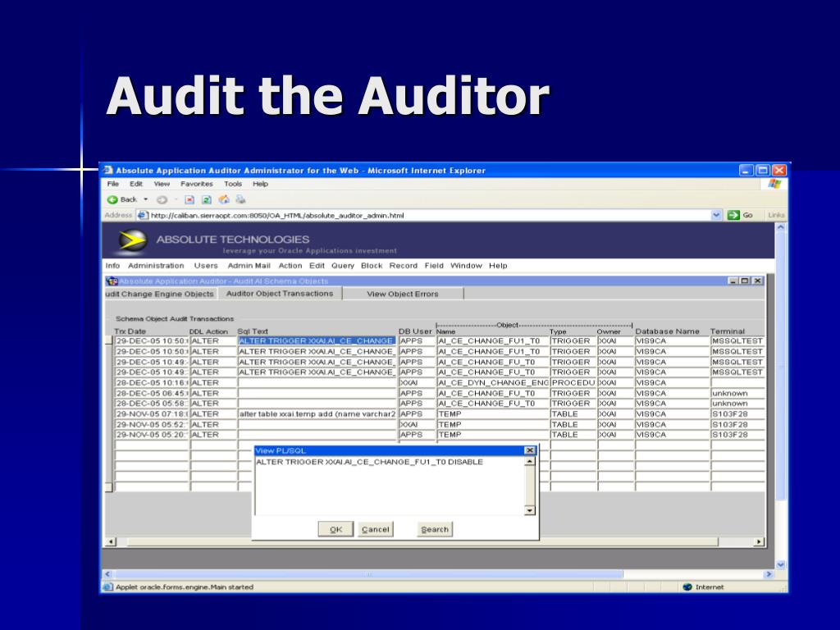
Task: Click the browser Back arrow icon
Action: tap(112, 200)
